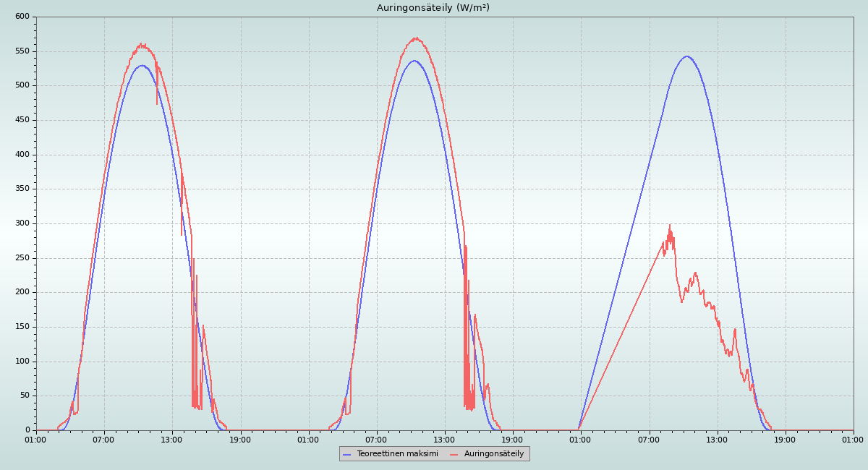
Task: Click the blue line marker in the legend
Action: [x=346, y=454]
